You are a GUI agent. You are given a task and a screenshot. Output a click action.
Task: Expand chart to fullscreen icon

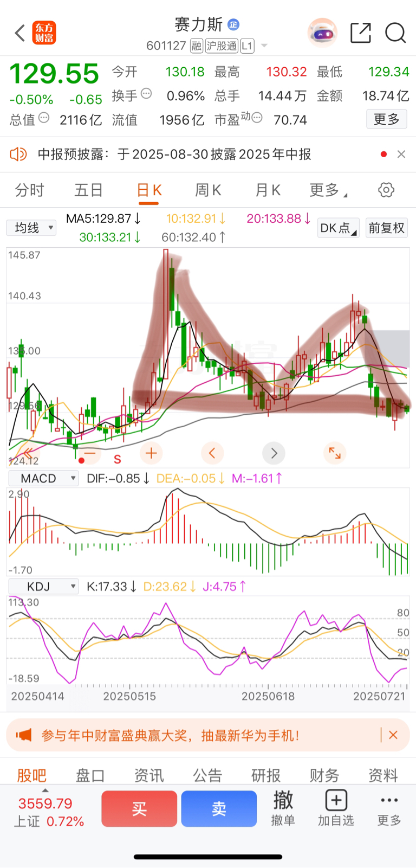[335, 453]
